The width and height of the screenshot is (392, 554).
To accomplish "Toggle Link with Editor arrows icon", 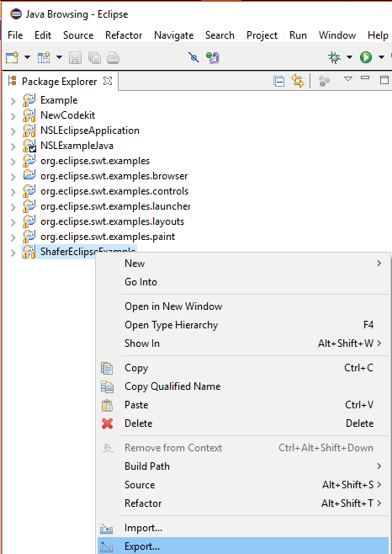I will [298, 82].
